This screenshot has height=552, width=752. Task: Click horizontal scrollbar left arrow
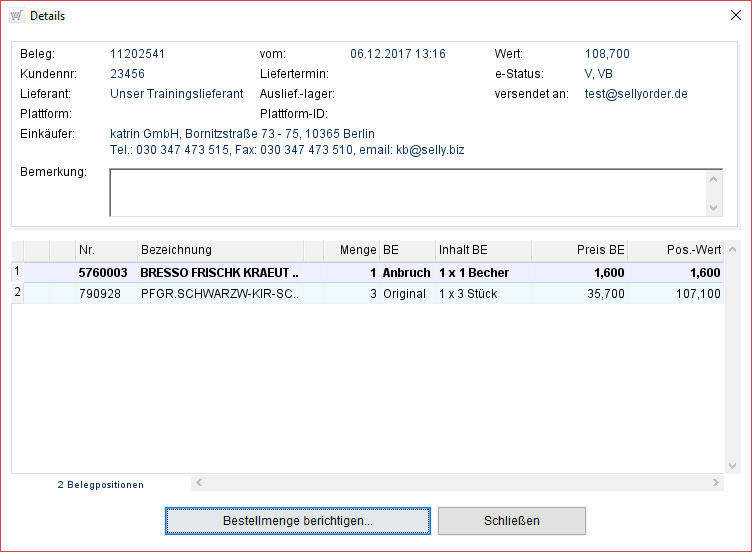coord(198,484)
